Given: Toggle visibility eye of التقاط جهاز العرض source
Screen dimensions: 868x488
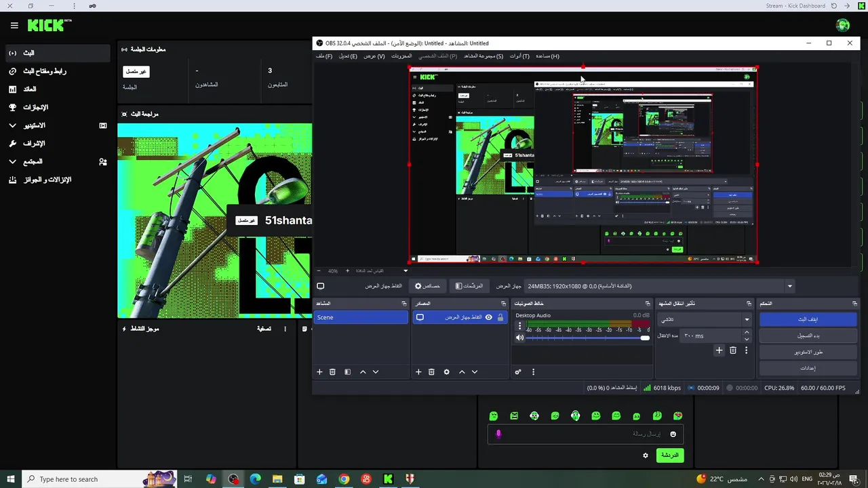Looking at the screenshot, I should pyautogui.click(x=488, y=317).
